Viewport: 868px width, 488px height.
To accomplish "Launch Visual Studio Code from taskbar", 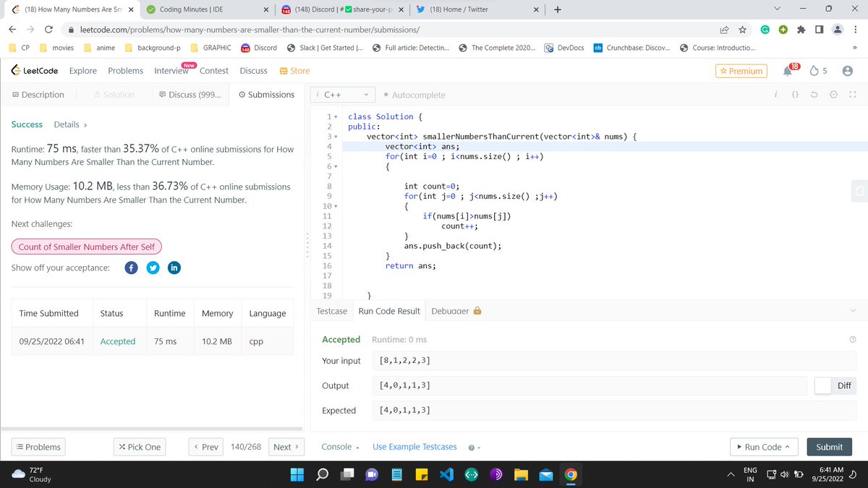I will [x=446, y=474].
